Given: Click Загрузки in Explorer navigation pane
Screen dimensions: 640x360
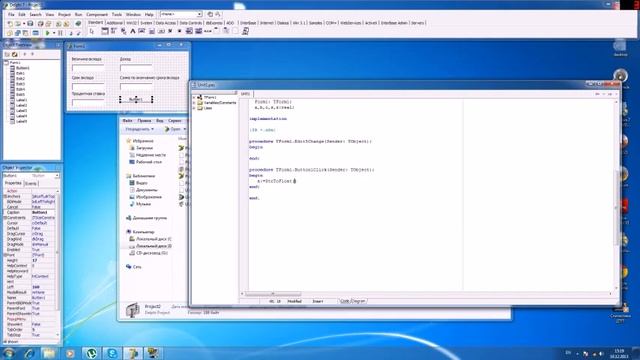Looking at the screenshot, I should click(144, 148).
